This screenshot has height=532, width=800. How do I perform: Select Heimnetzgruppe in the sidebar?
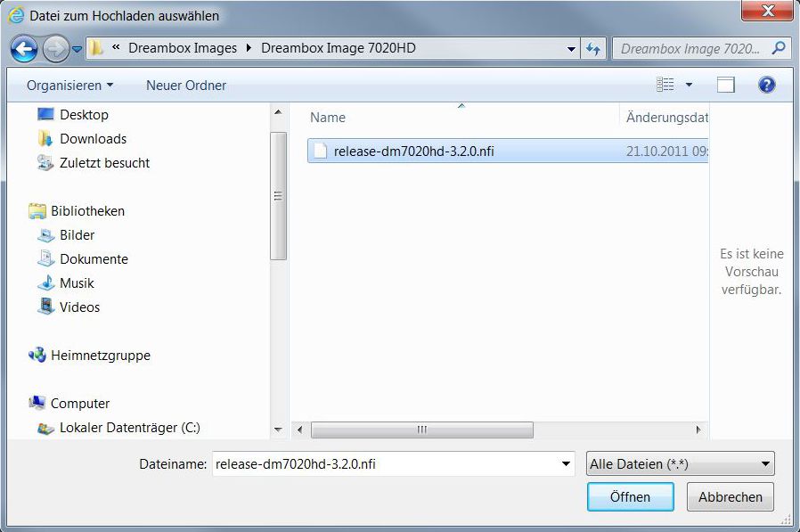click(101, 356)
